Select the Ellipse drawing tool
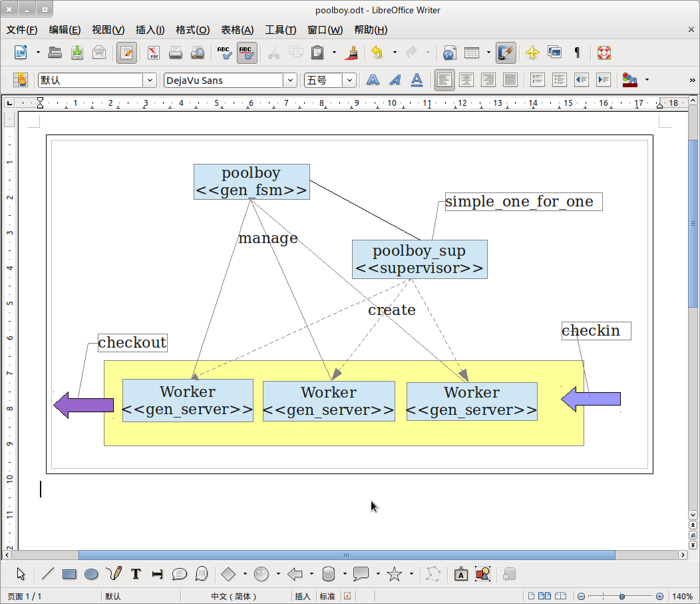The height and width of the screenshot is (604, 700). tap(91, 574)
